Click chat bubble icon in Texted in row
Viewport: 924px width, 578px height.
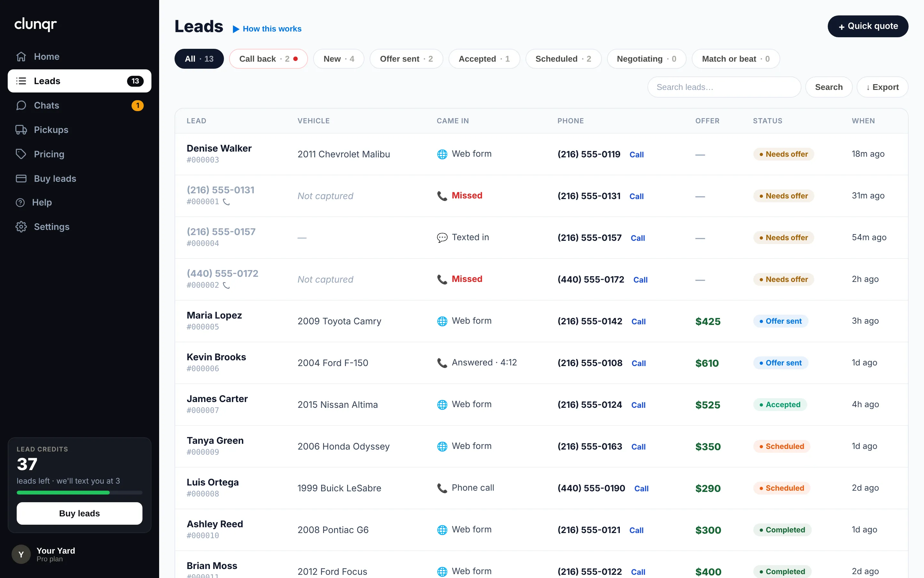tap(442, 237)
